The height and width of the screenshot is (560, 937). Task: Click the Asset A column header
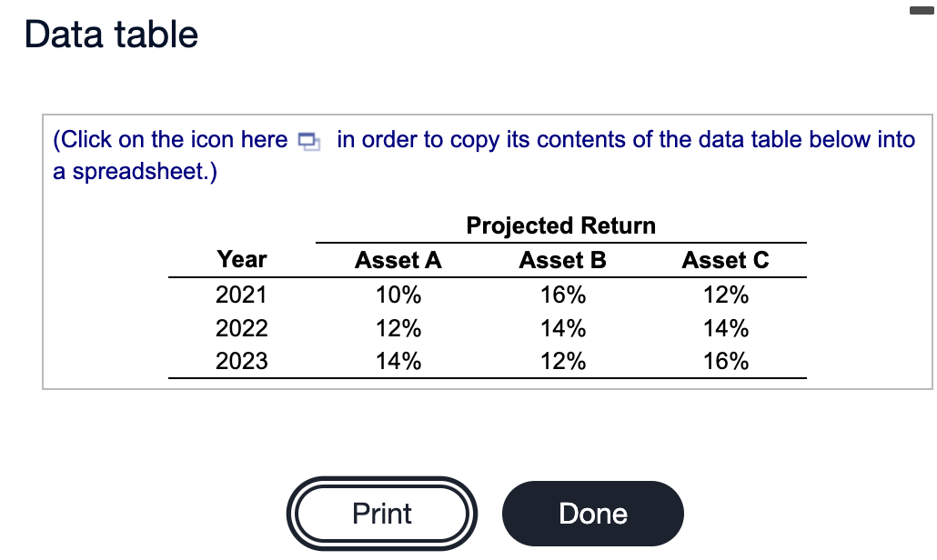[398, 260]
